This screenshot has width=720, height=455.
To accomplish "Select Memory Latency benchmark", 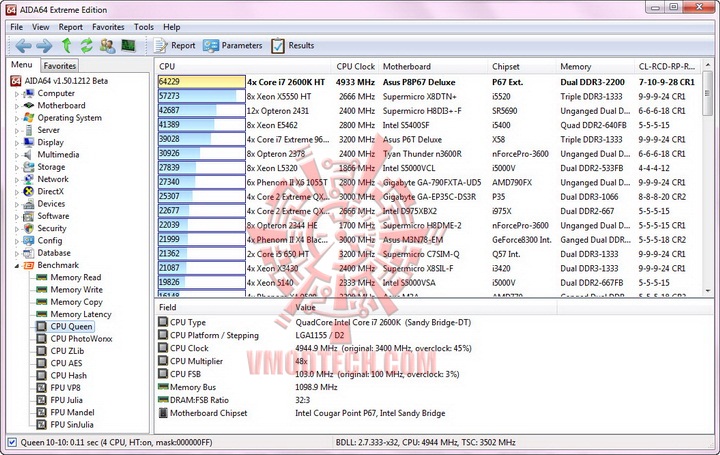I will tap(80, 315).
